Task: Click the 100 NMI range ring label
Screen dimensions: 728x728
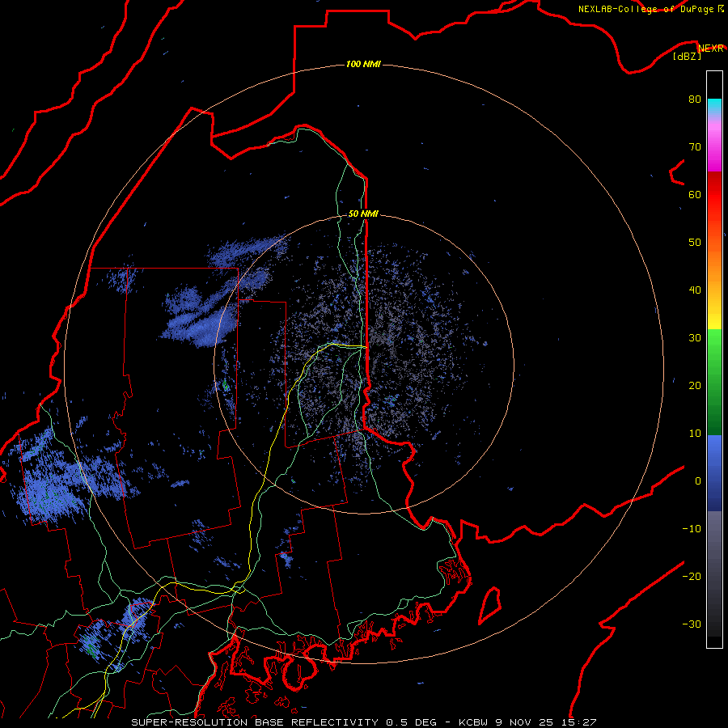Action: click(363, 64)
